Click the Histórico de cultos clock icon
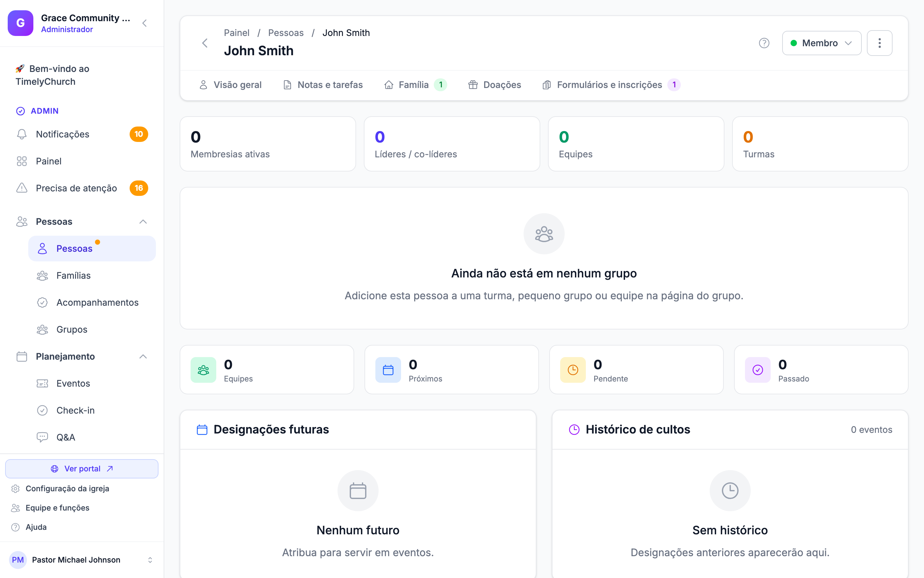Image resolution: width=924 pixels, height=578 pixels. point(574,430)
